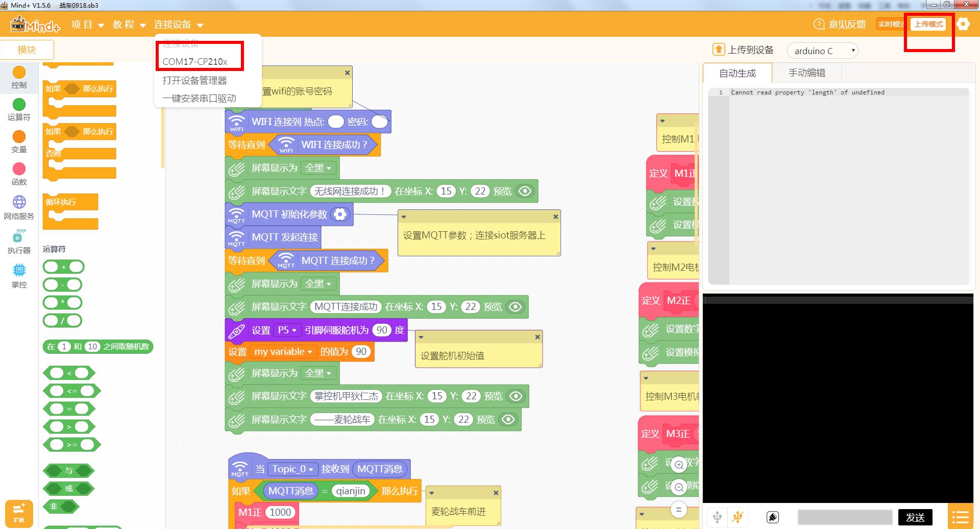Click 上传到设备 upload button
This screenshot has height=529, width=980.
(x=744, y=50)
